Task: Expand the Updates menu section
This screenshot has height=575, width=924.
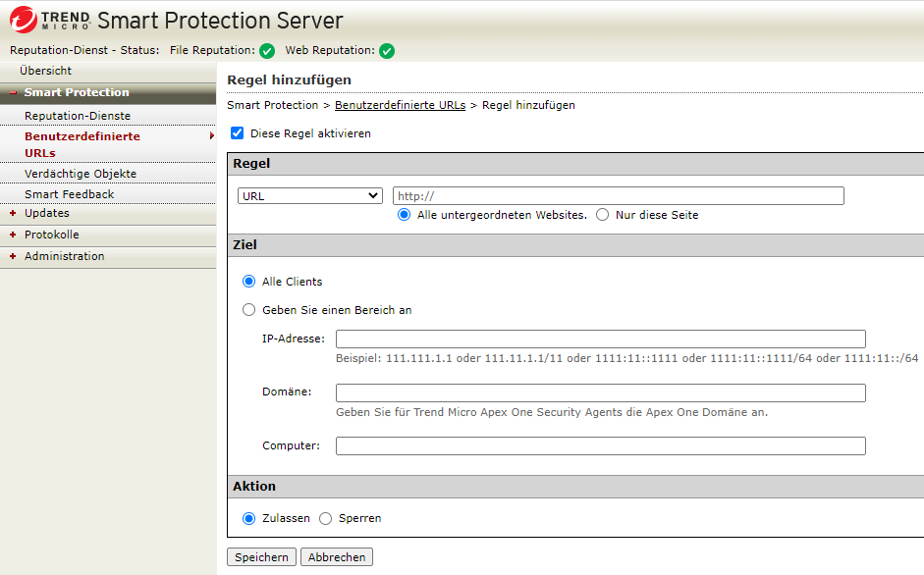Action: pyautogui.click(x=13, y=214)
